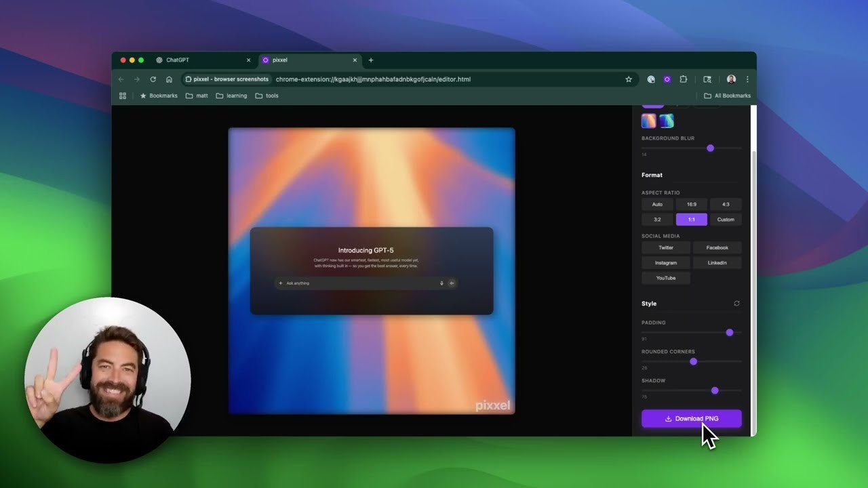The width and height of the screenshot is (868, 488).
Task: Reset Style settings with the refresh icon
Action: 736,304
